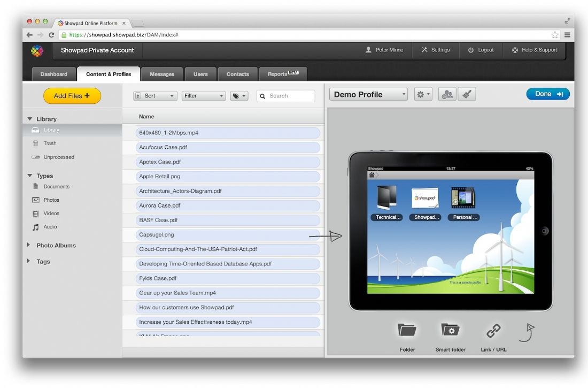Select file BASF Case.pdf
588x388 pixels.
pyautogui.click(x=228, y=220)
